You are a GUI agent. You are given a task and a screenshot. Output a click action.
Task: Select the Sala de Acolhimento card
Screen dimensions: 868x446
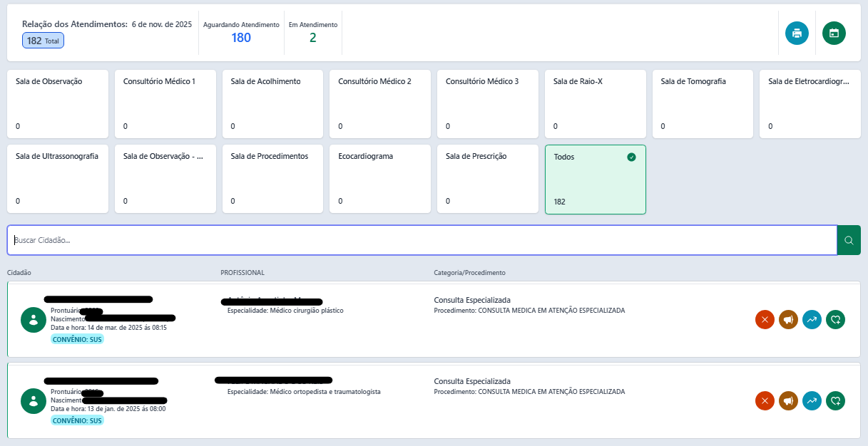pyautogui.click(x=273, y=104)
